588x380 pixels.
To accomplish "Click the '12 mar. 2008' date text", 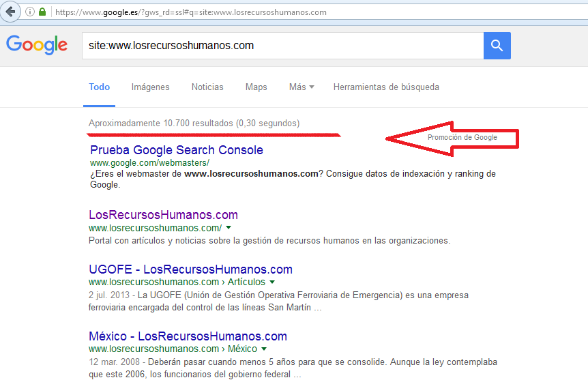I will pos(114,362).
